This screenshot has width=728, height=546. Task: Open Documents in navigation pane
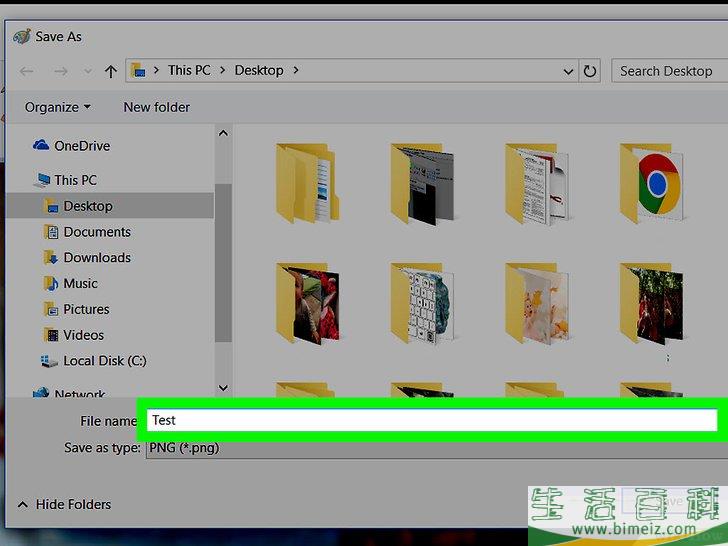(97, 232)
